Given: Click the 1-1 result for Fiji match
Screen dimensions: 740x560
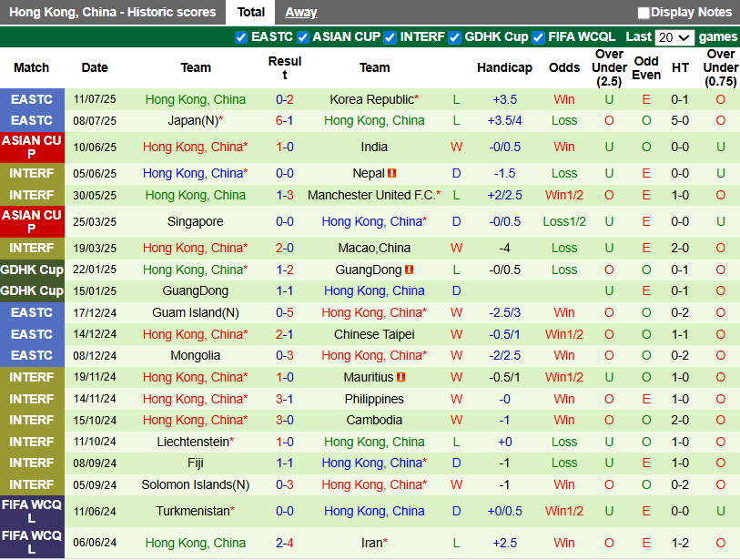Looking at the screenshot, I should pyautogui.click(x=285, y=463).
